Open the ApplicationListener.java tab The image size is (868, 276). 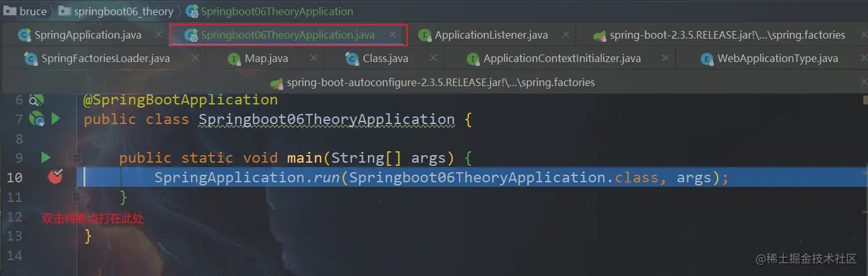[491, 35]
